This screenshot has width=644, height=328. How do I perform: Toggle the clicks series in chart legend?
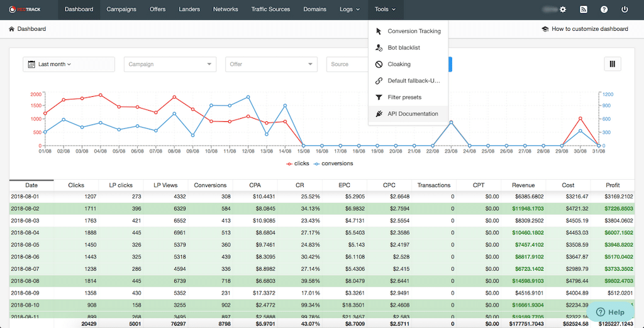click(297, 163)
